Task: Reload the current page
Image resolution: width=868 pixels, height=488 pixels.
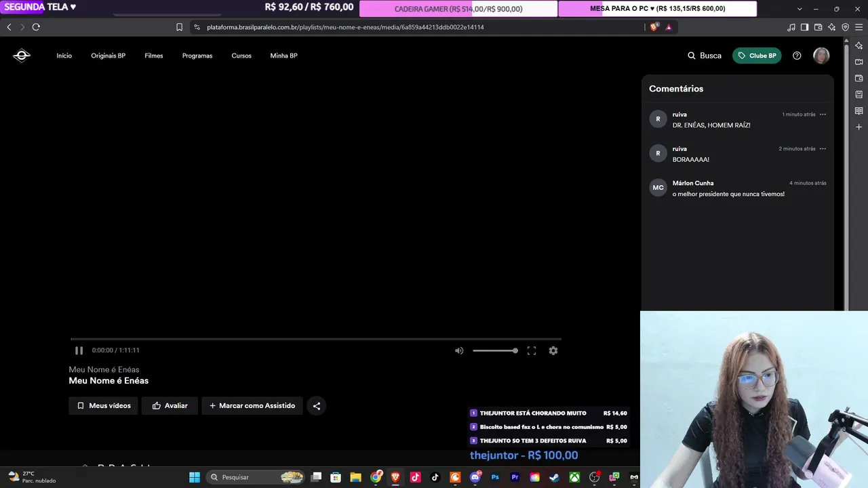Action: coord(36,27)
